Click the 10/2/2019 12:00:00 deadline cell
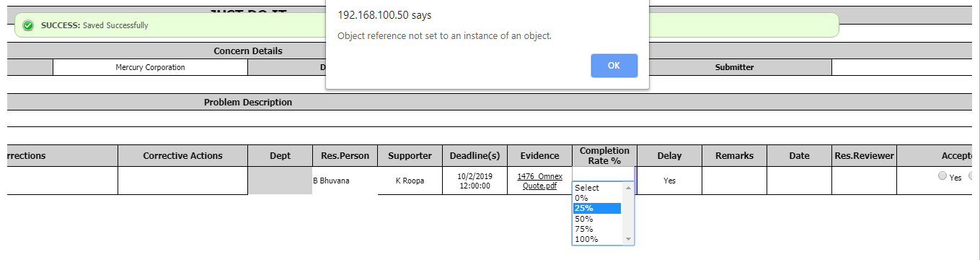The height and width of the screenshot is (260, 980). click(x=474, y=181)
